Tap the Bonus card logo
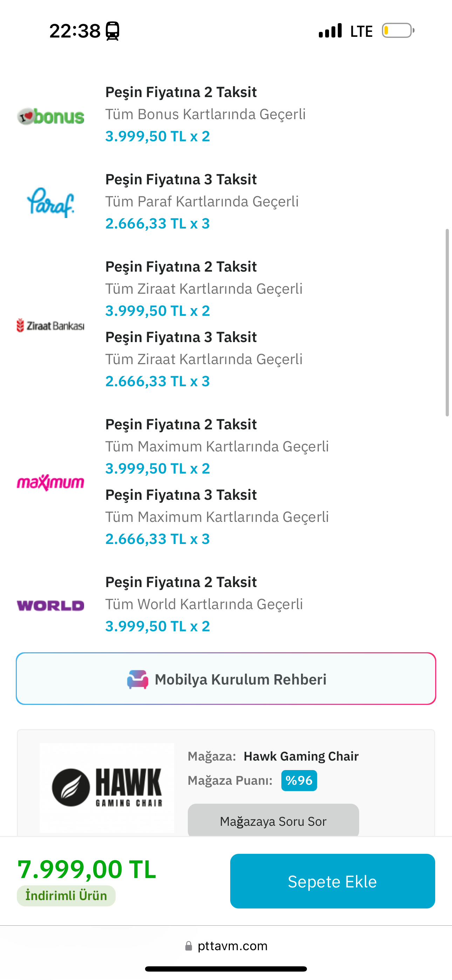The image size is (452, 980). pos(50,116)
